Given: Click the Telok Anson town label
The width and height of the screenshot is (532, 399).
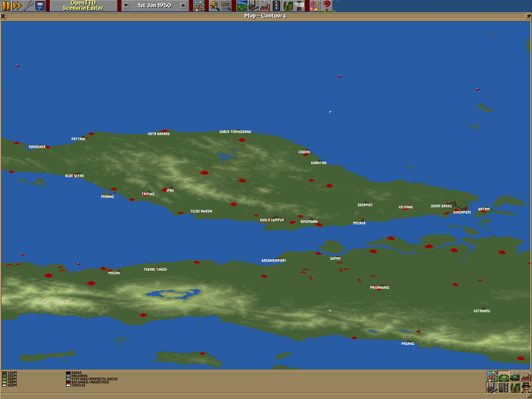Looking at the screenshot, I should click(x=201, y=211).
